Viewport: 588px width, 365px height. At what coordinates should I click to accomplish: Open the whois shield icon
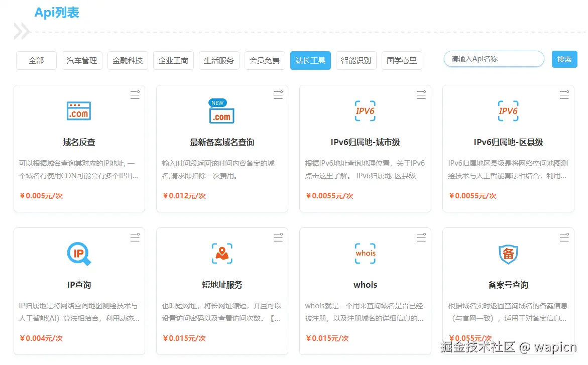tap(365, 254)
